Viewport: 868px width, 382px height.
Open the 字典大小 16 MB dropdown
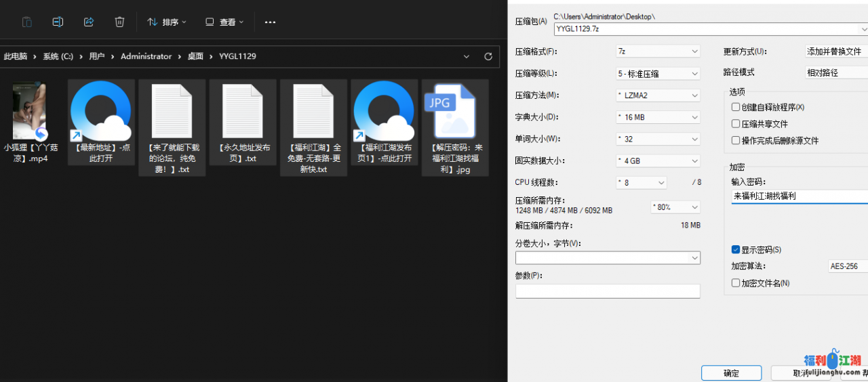point(657,117)
